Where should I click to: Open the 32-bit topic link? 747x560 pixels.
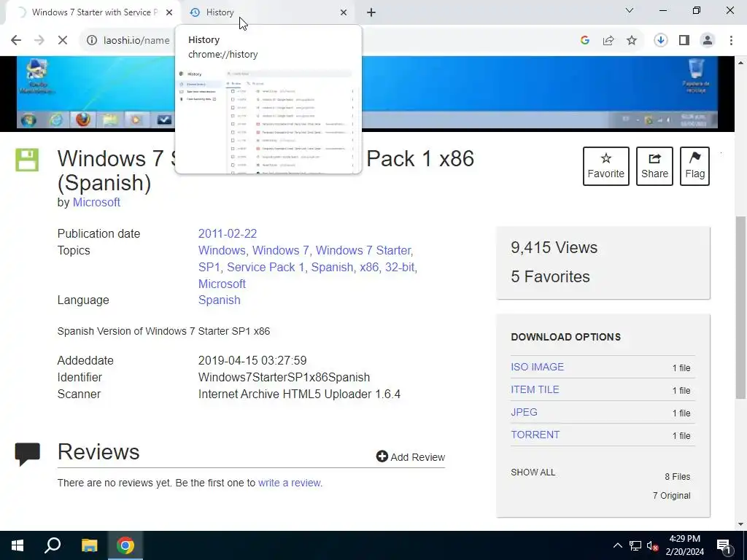(x=400, y=267)
